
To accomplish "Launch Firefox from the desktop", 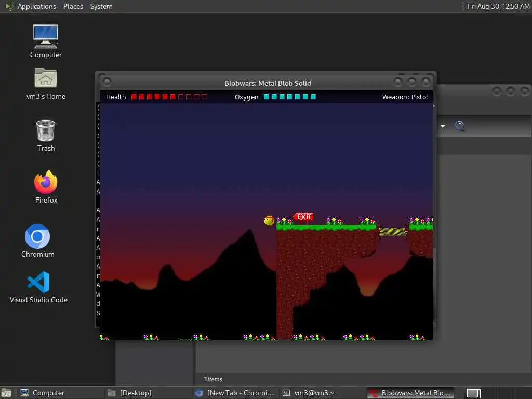I will click(46, 187).
